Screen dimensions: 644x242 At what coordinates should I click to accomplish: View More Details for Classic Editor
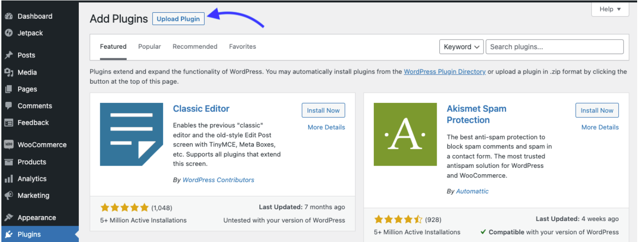[326, 127]
